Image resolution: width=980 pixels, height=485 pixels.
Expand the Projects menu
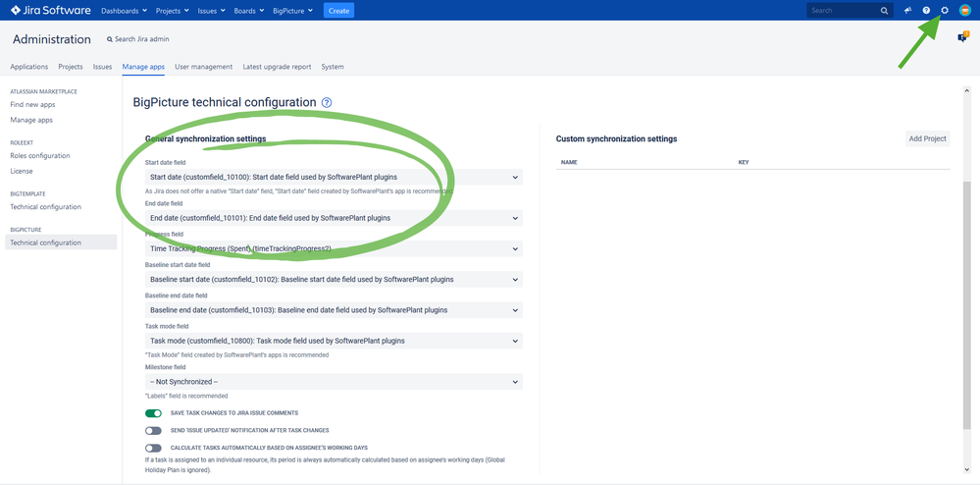173,11
